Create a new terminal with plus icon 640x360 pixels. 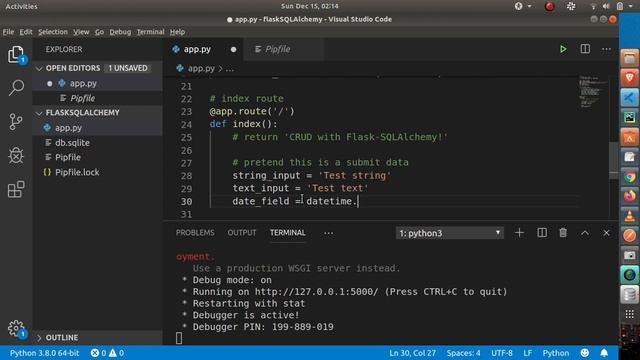coord(519,233)
